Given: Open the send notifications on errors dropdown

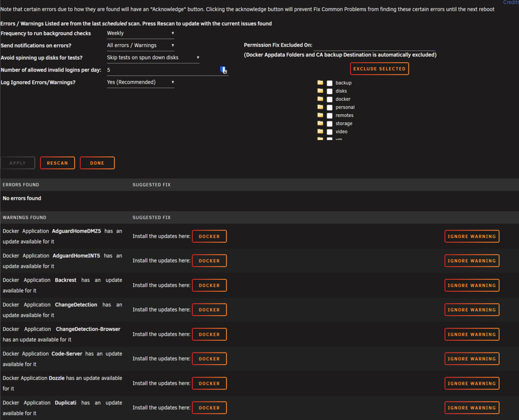Looking at the screenshot, I should 140,45.
